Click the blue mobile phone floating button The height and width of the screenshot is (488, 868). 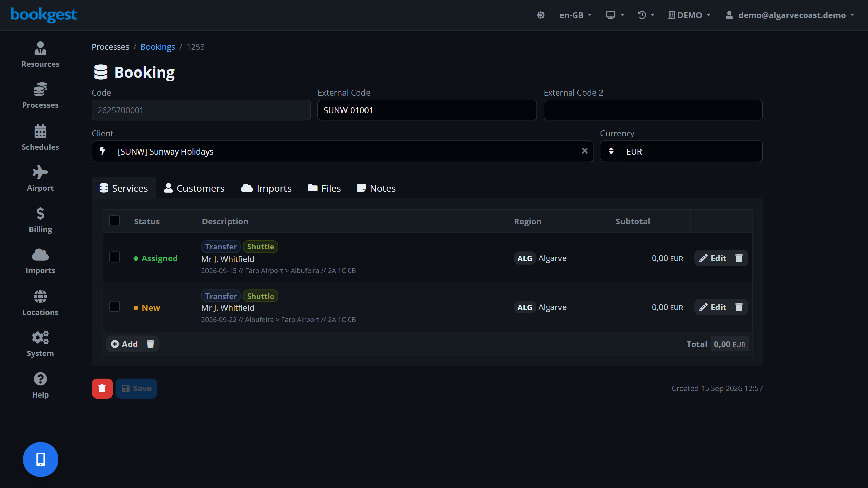41,459
